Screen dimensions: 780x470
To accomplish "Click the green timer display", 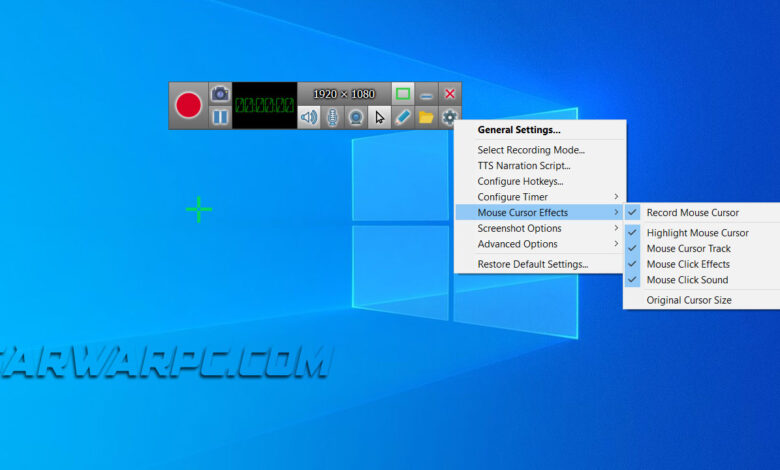I will coord(265,105).
